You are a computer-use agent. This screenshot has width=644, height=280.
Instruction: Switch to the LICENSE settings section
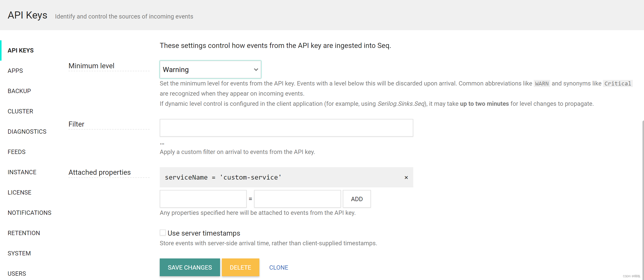[19, 192]
